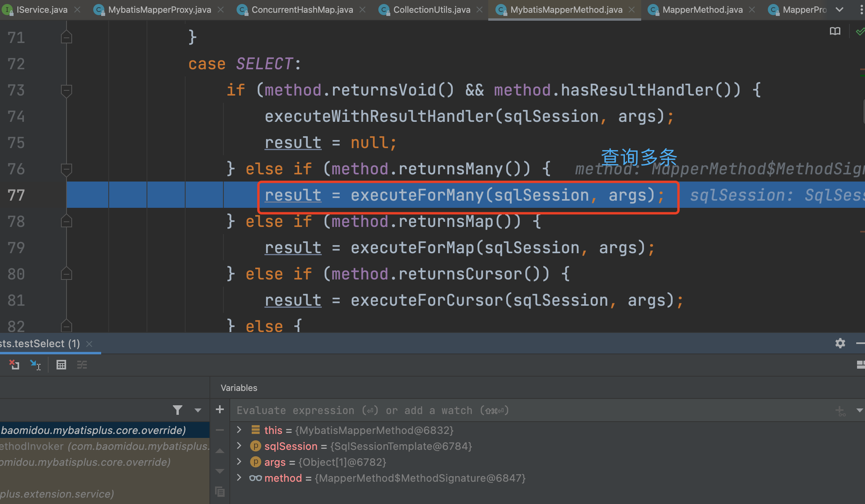Click the Drop Frame icon in debugger toolbar

pyautogui.click(x=14, y=364)
